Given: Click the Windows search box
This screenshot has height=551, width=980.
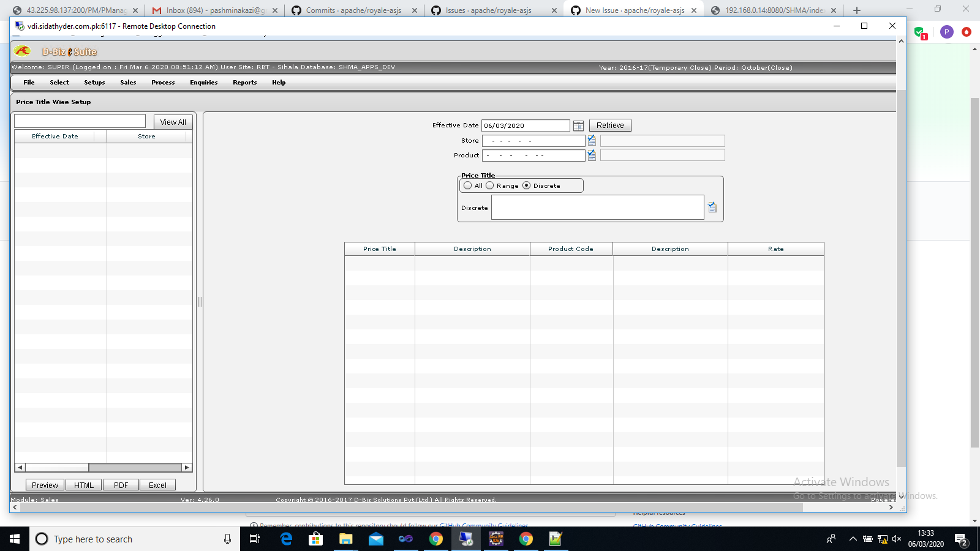Looking at the screenshot, I should [135, 539].
